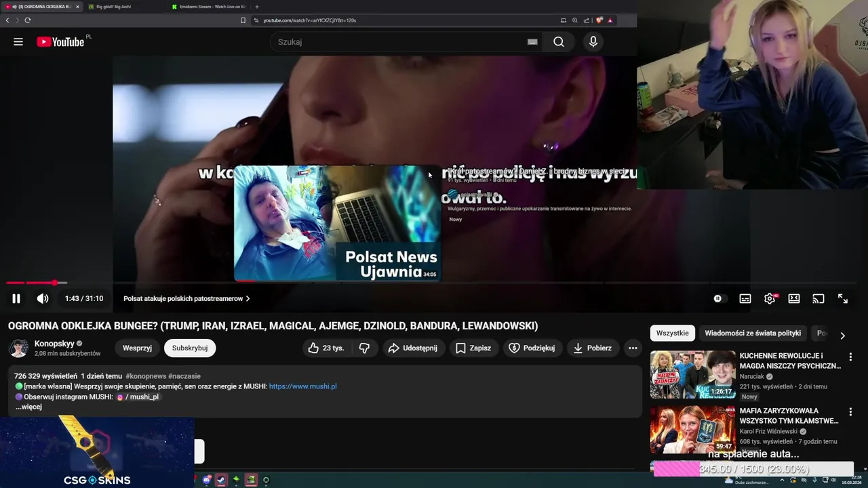
Task: Reload the page
Action: coord(28,20)
